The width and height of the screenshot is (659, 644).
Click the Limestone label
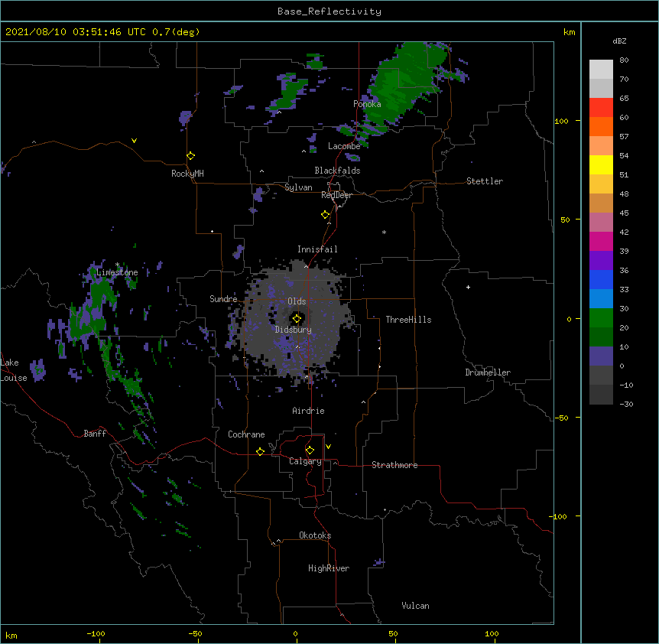(x=117, y=272)
